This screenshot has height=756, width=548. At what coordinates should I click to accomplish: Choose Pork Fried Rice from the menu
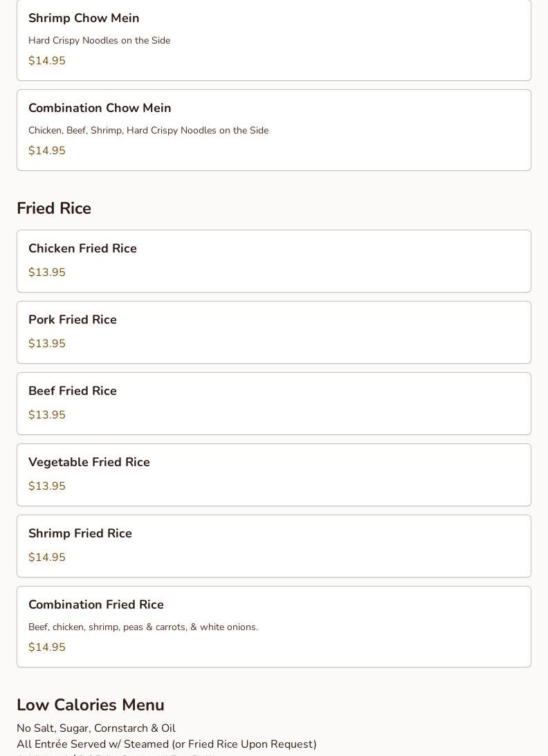(x=73, y=320)
